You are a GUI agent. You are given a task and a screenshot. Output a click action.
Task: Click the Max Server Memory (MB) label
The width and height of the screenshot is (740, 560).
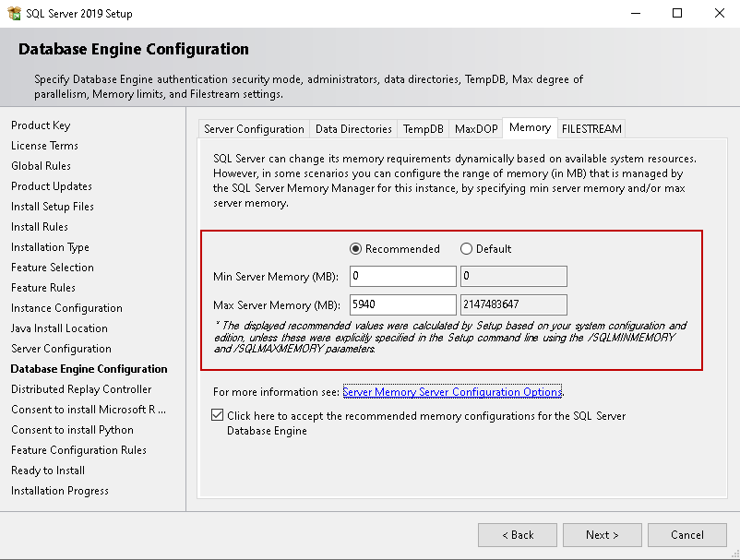pyautogui.click(x=277, y=305)
